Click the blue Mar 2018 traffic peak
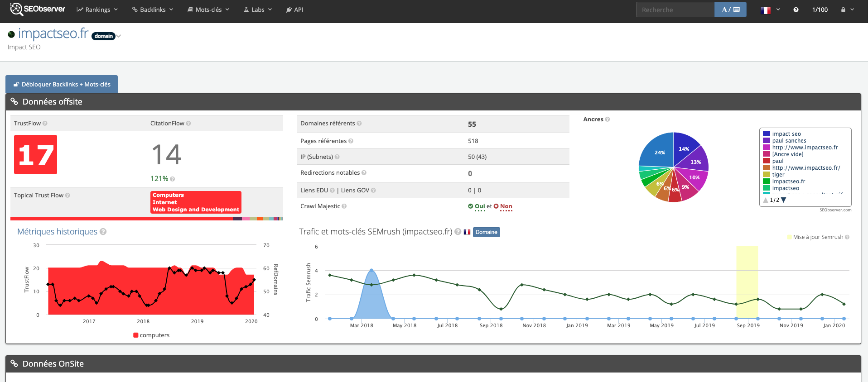 pyautogui.click(x=371, y=271)
